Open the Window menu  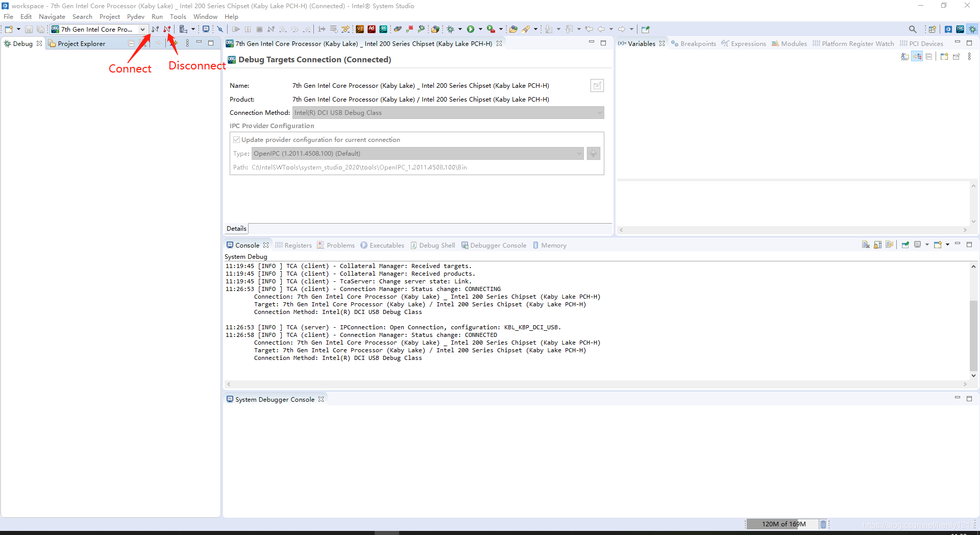(205, 16)
